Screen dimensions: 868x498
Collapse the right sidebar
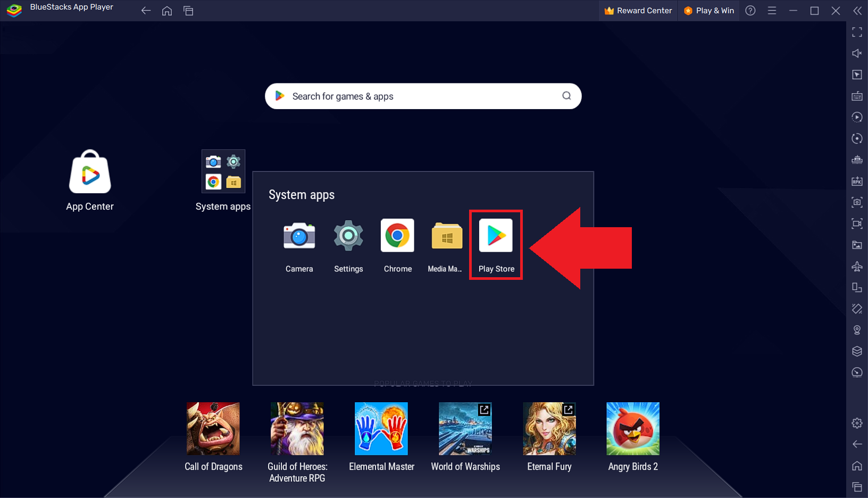[857, 11]
